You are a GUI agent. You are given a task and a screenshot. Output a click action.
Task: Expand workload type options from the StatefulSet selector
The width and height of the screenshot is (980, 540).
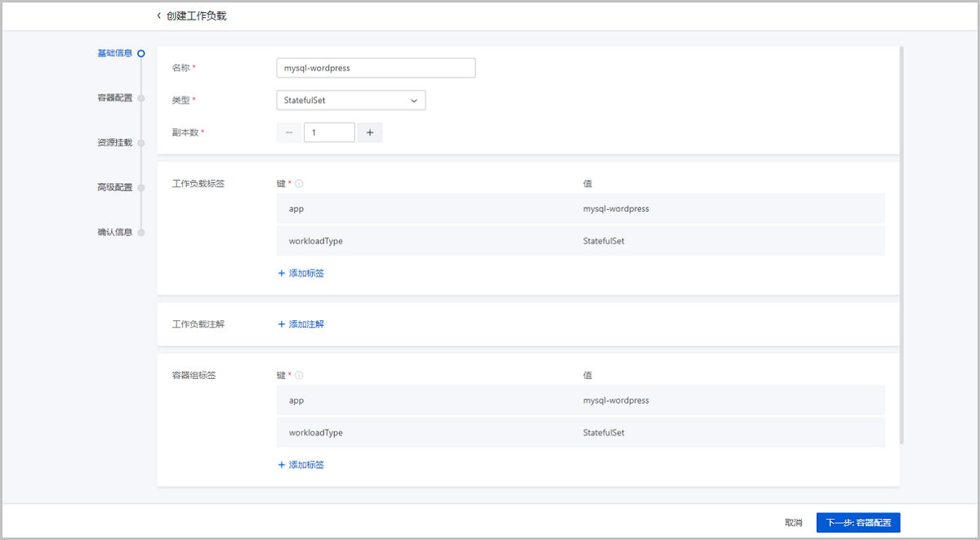coord(350,100)
